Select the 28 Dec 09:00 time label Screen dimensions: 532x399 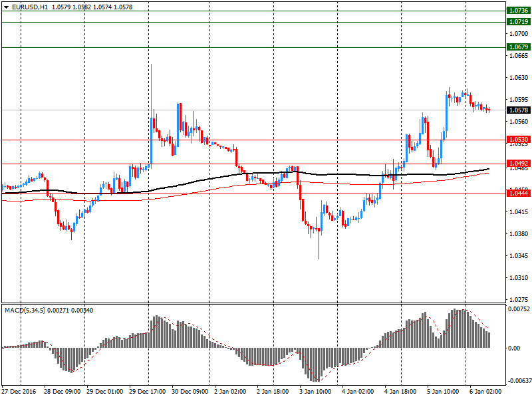62,392
